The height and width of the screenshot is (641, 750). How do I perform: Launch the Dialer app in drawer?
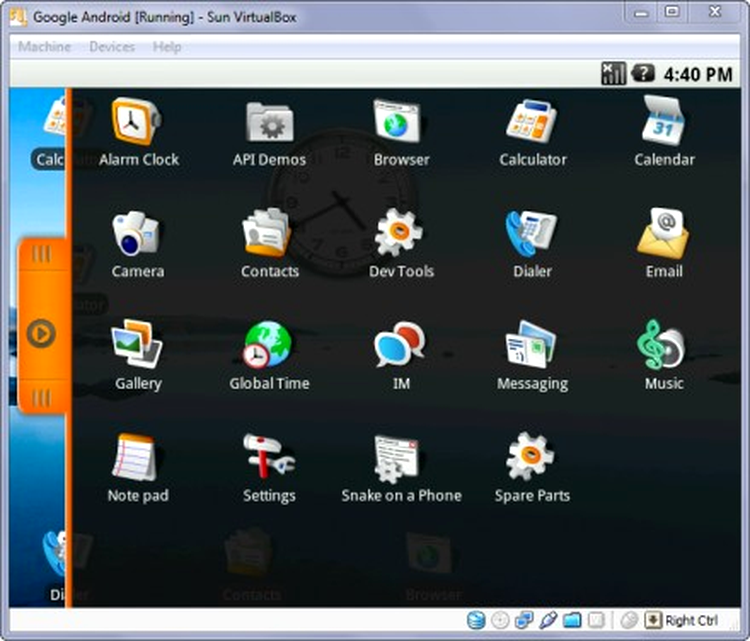pyautogui.click(x=532, y=244)
